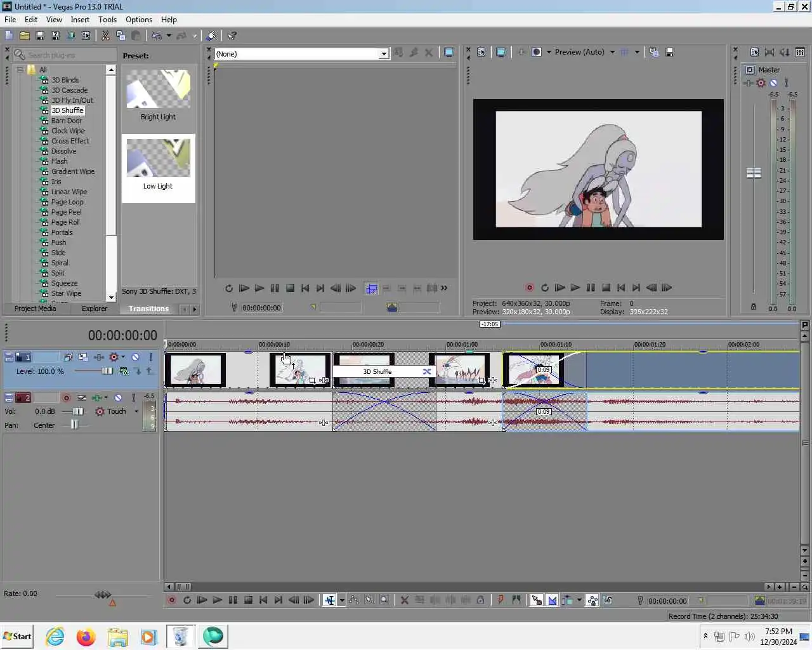Click the Search plug-ins field
The height and width of the screenshot is (650, 812).
(x=65, y=55)
